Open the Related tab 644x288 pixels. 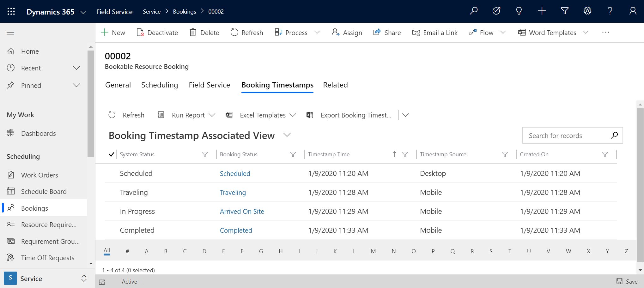(335, 85)
